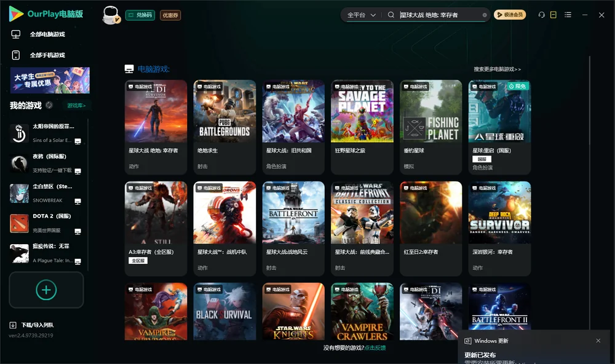Open the 星球大战 绝地: 幸存者 game card
Viewport: 615px width, 364px height.
coord(156,127)
